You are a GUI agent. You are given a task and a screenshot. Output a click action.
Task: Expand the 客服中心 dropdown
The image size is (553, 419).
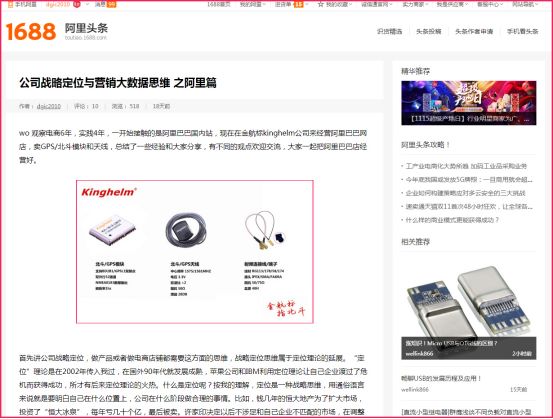pos(490,5)
